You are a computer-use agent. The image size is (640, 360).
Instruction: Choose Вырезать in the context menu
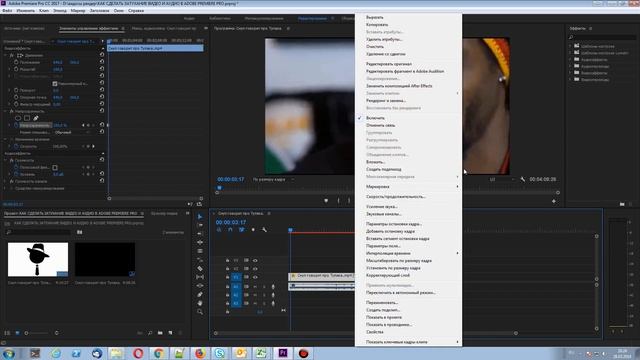[408, 17]
